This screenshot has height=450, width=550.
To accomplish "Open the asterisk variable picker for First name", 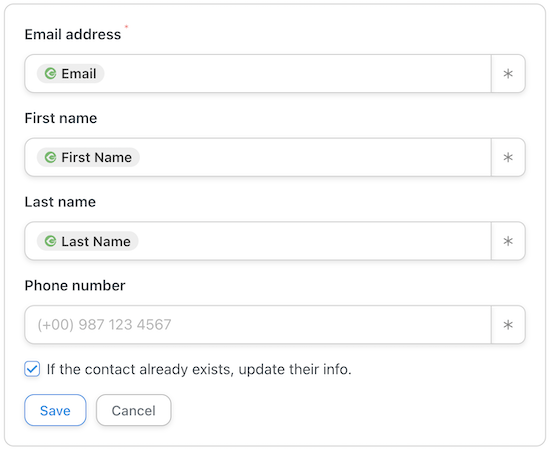I will [508, 157].
